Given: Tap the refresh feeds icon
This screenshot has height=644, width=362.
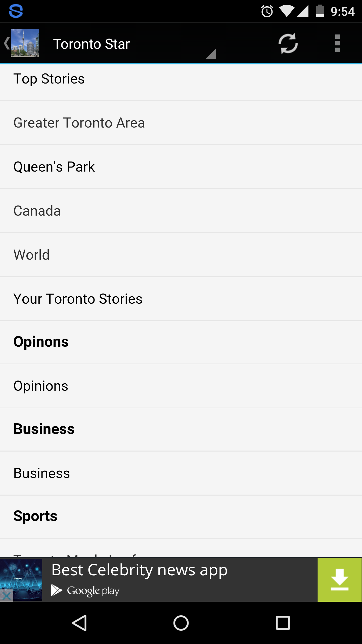Looking at the screenshot, I should 288,44.
